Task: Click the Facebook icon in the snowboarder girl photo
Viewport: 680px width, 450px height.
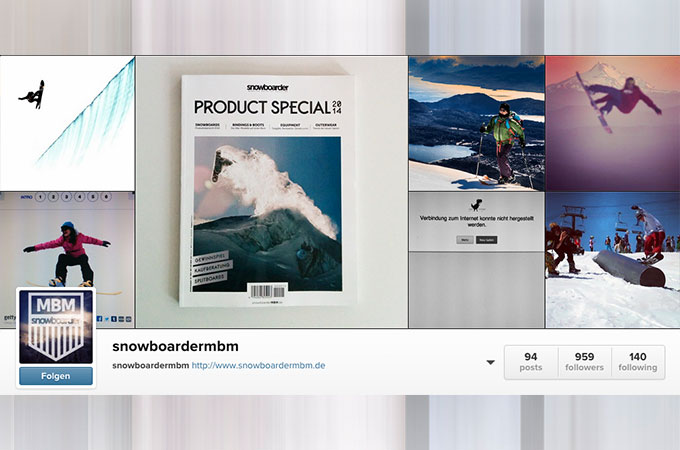Action: (x=100, y=319)
